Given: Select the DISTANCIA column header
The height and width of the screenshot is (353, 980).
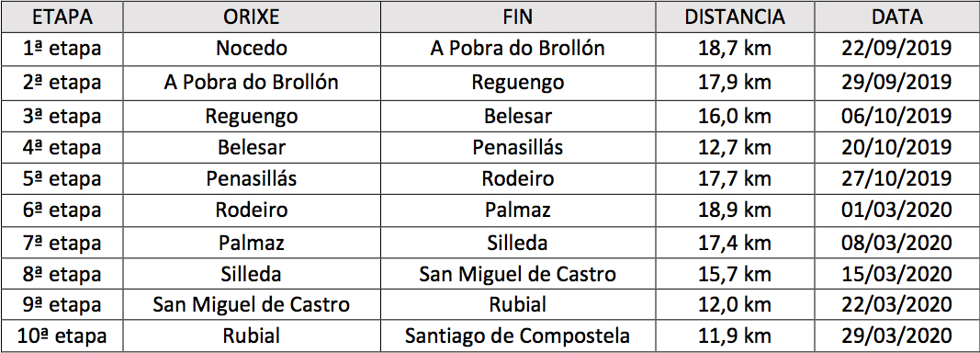Looking at the screenshot, I should pyautogui.click(x=735, y=17).
